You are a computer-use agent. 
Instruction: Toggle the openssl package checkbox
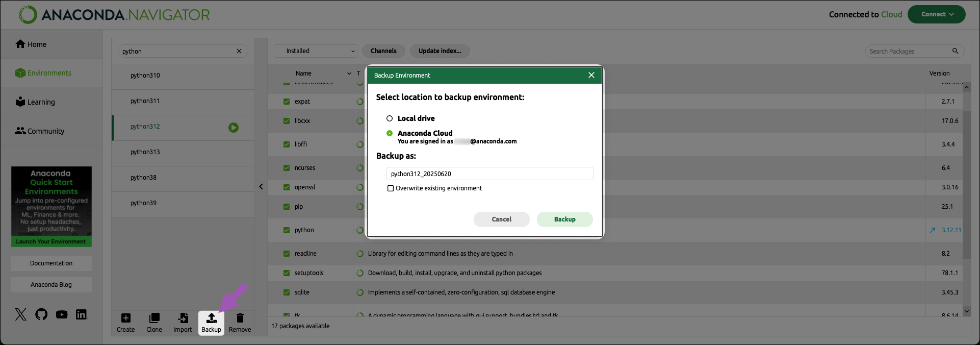pyautogui.click(x=287, y=187)
